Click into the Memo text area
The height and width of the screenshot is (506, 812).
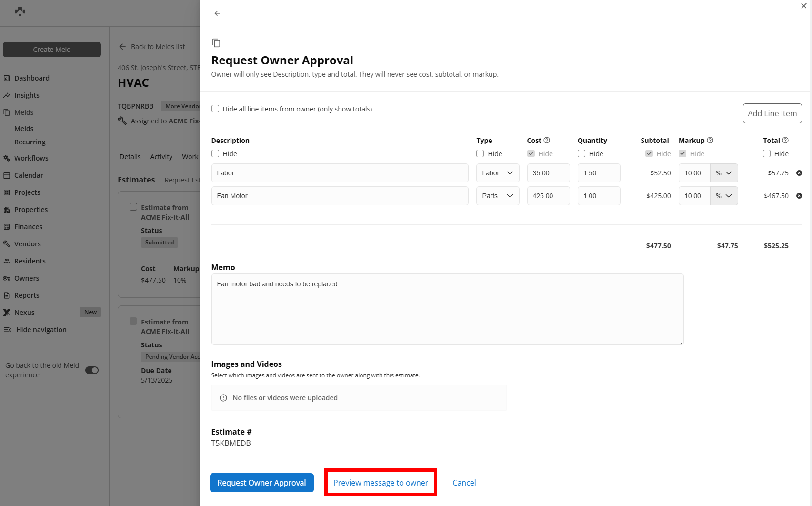(447, 309)
